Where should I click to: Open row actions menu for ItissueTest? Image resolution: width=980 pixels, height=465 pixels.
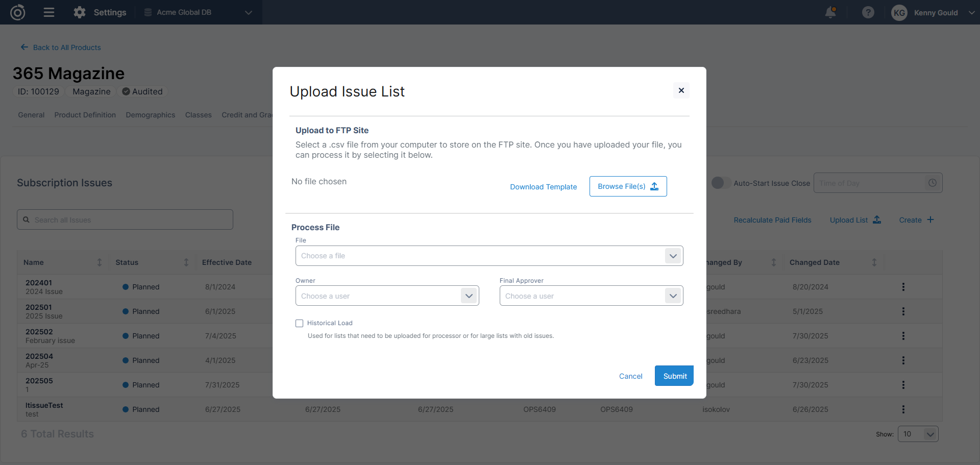pos(903,409)
